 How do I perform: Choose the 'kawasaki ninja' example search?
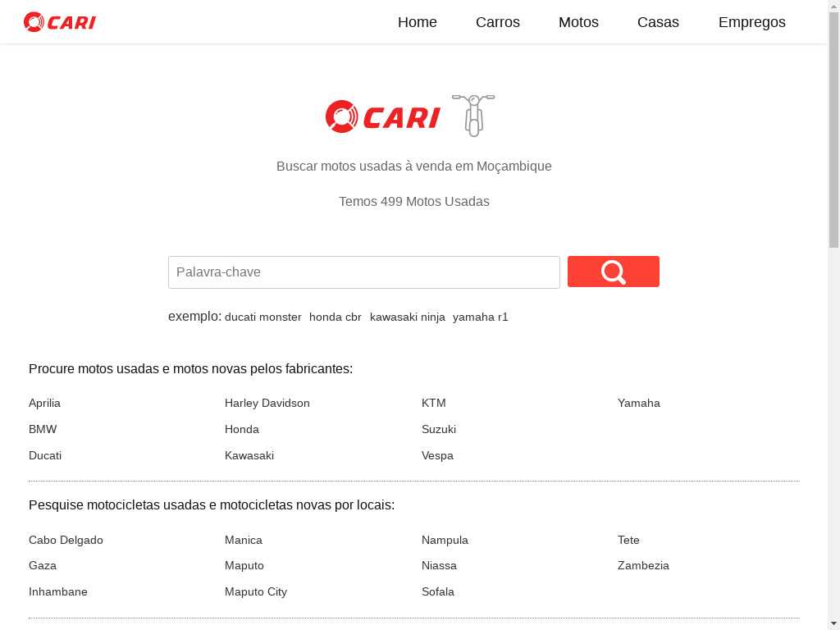[407, 317]
